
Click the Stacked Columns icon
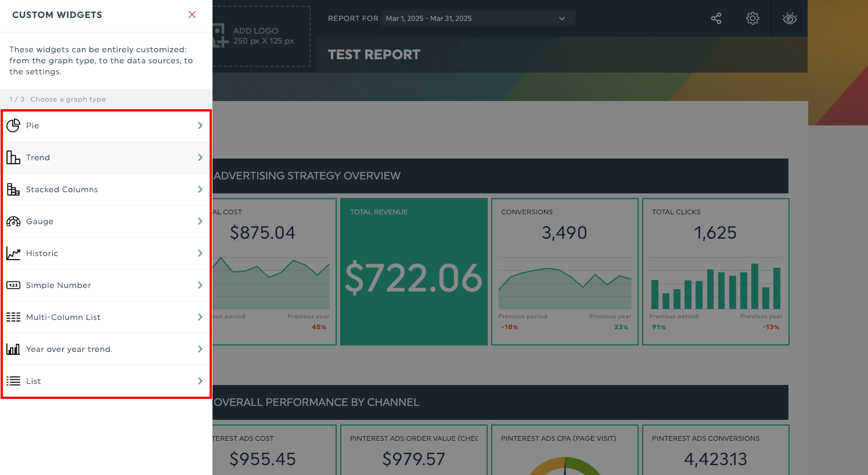pyautogui.click(x=13, y=189)
